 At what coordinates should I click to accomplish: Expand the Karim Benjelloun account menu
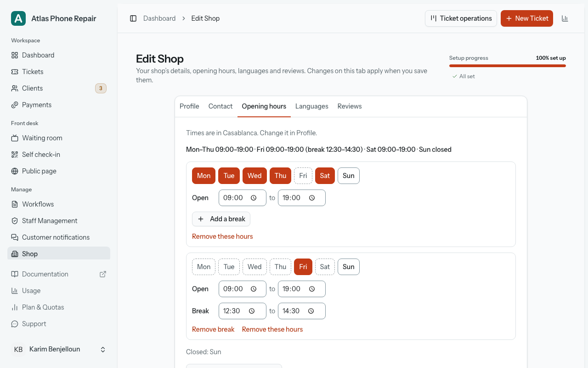[x=59, y=350]
